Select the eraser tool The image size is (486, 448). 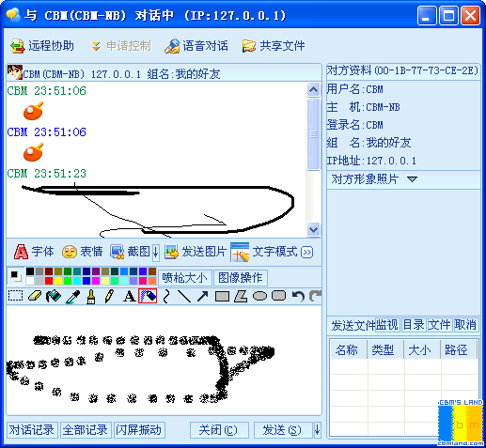35,296
